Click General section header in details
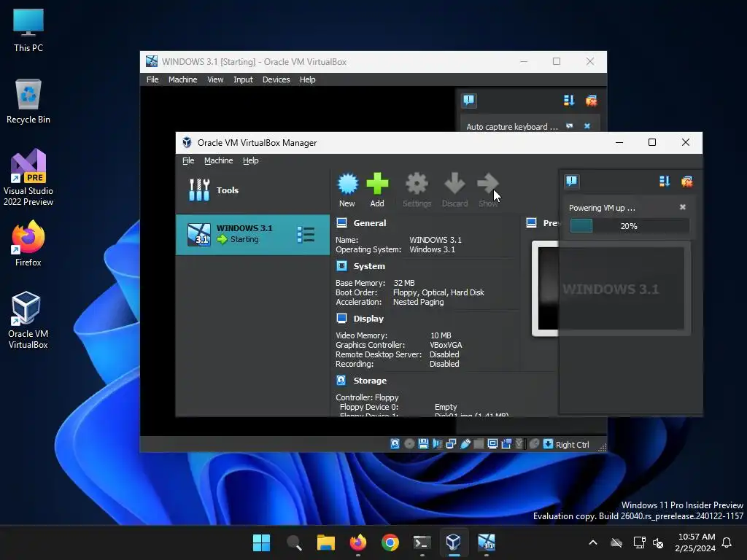 pos(369,223)
